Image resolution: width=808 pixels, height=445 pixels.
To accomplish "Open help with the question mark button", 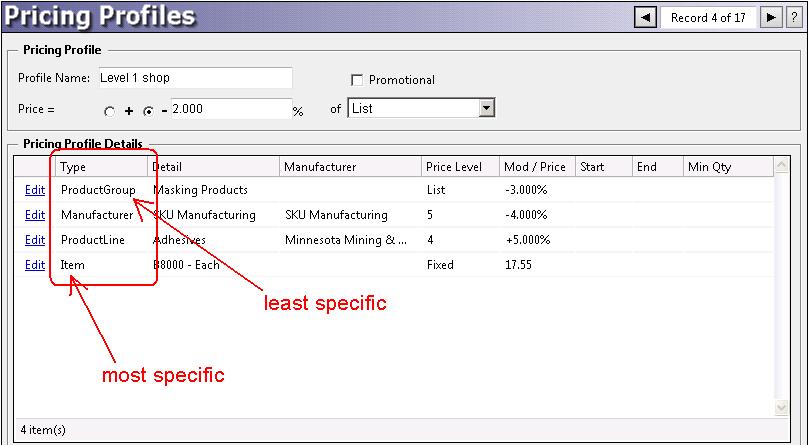I will [793, 17].
